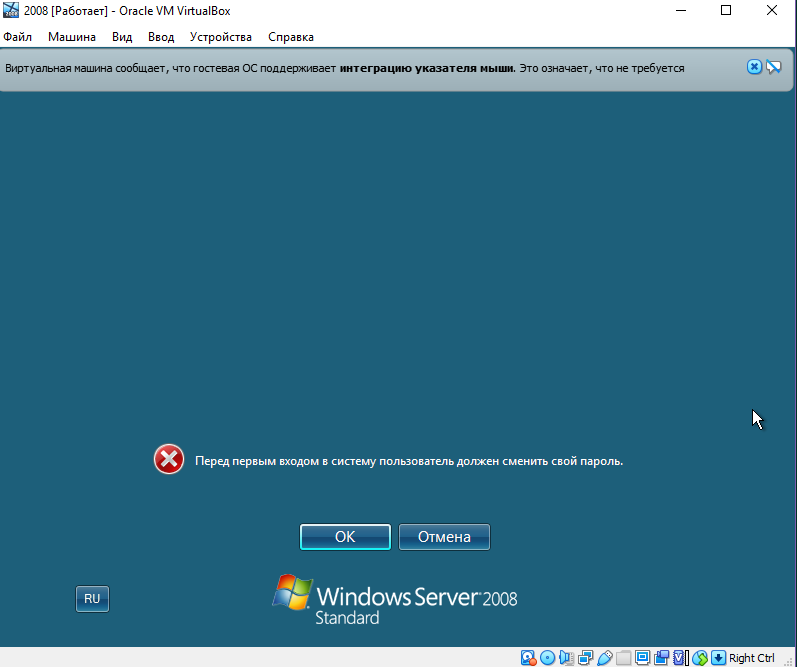The height and width of the screenshot is (667, 797).
Task: Click the USB devices indicator icon
Action: 604,658
